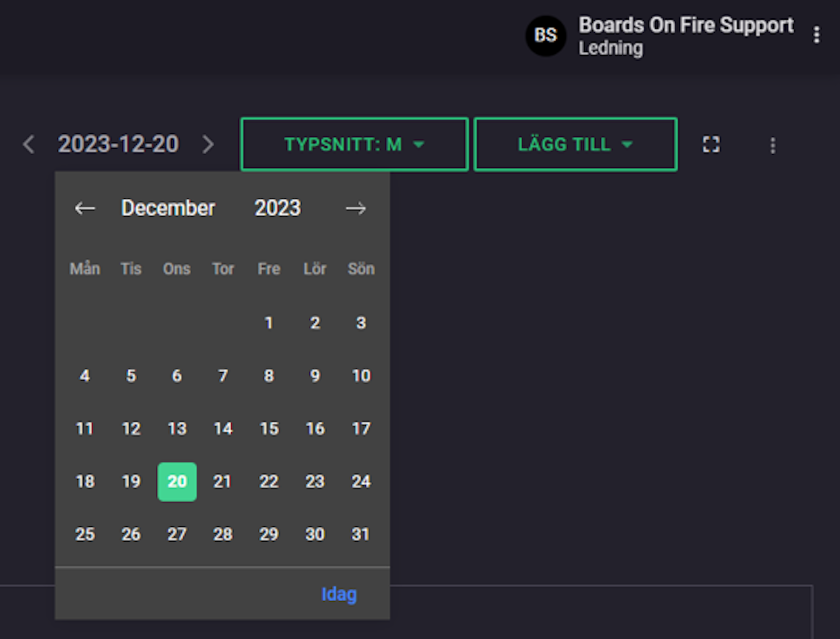Show previous month in calendar
Viewport: 840px width, 639px height.
point(85,208)
